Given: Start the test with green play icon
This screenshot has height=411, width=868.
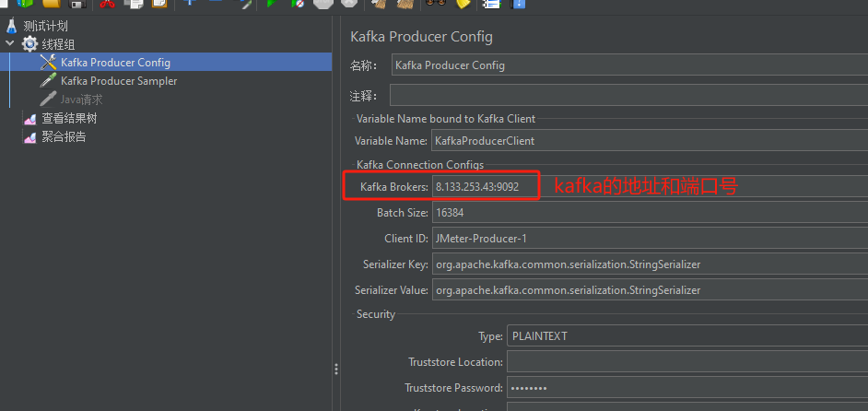Looking at the screenshot, I should [271, 3].
